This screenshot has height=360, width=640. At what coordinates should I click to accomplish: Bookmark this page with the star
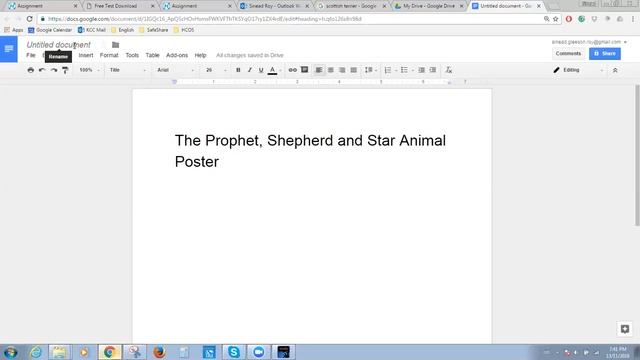click(x=556, y=19)
